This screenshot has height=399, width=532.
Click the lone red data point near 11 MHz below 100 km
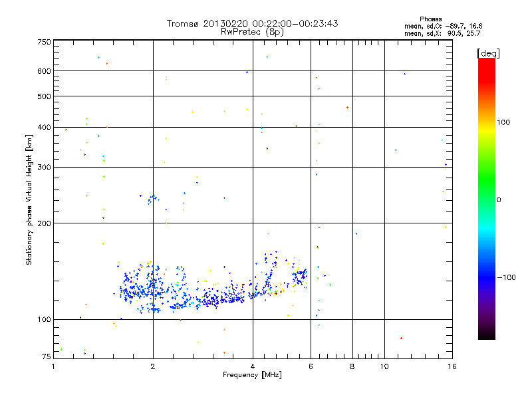402,338
